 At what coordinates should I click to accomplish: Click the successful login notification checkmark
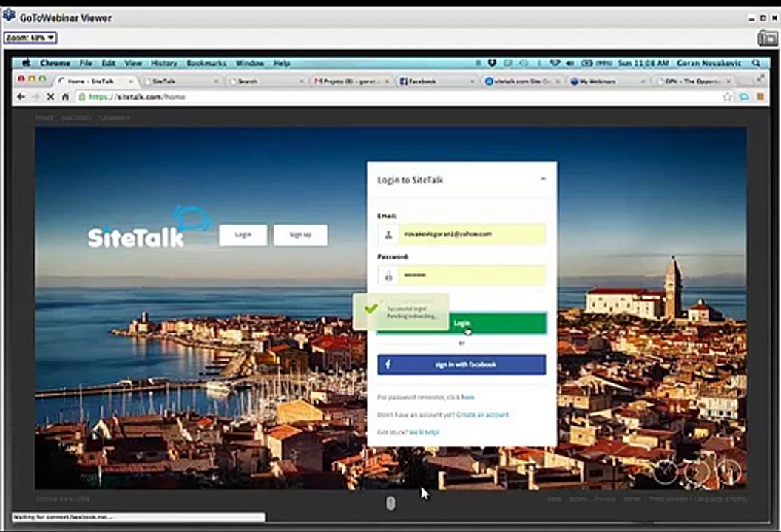point(371,309)
